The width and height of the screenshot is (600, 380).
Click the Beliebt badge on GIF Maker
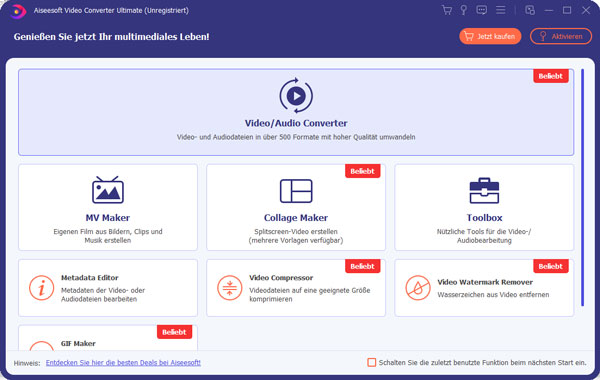tap(174, 332)
